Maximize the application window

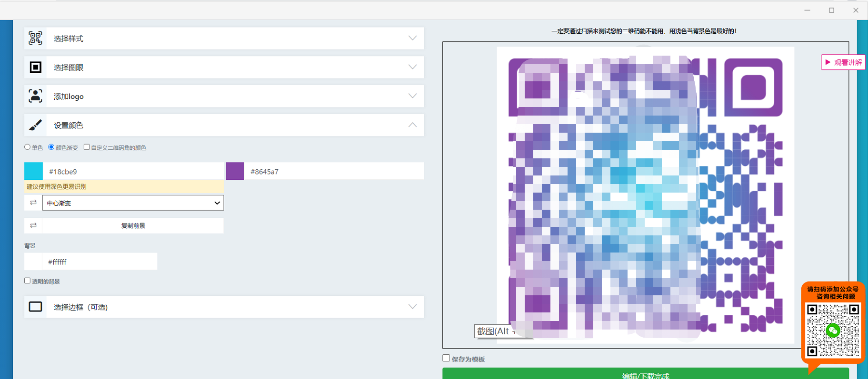coord(831,10)
